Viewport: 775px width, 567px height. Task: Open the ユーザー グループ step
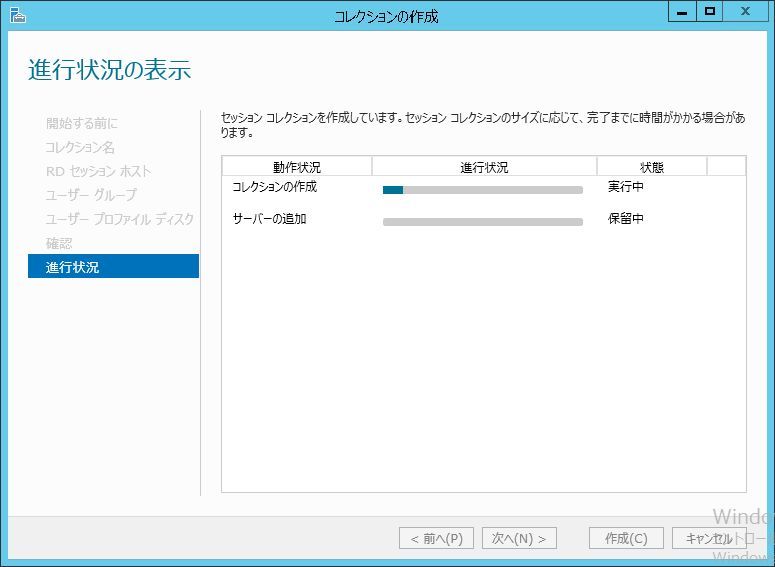[x=91, y=195]
